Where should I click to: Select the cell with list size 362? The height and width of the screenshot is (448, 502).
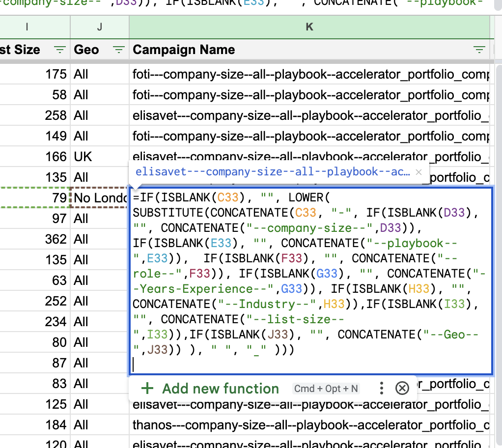pos(35,239)
